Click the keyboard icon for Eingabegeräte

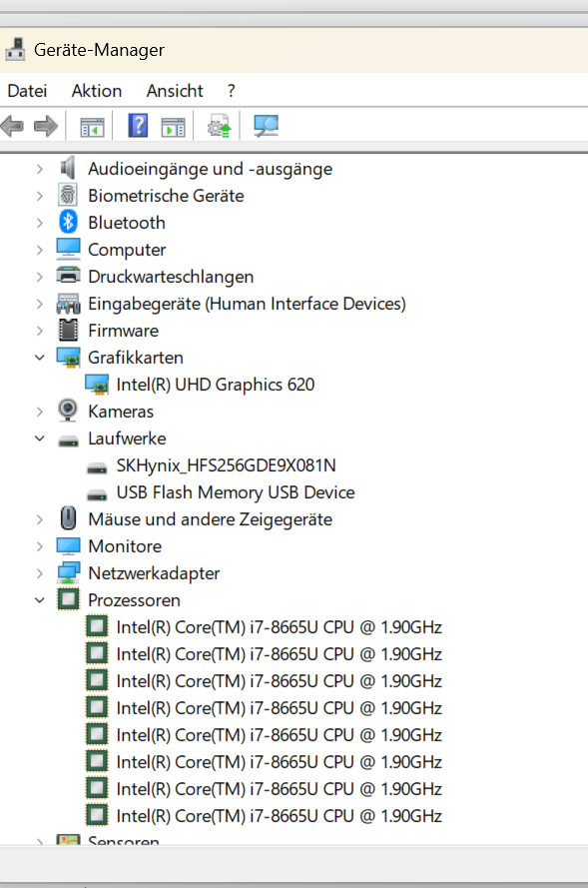pos(68,304)
